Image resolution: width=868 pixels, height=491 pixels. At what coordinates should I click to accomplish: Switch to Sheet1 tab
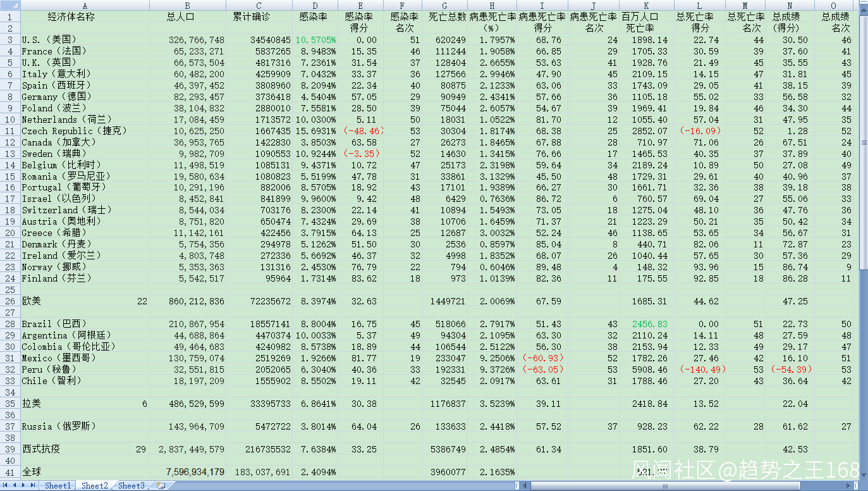(58, 485)
